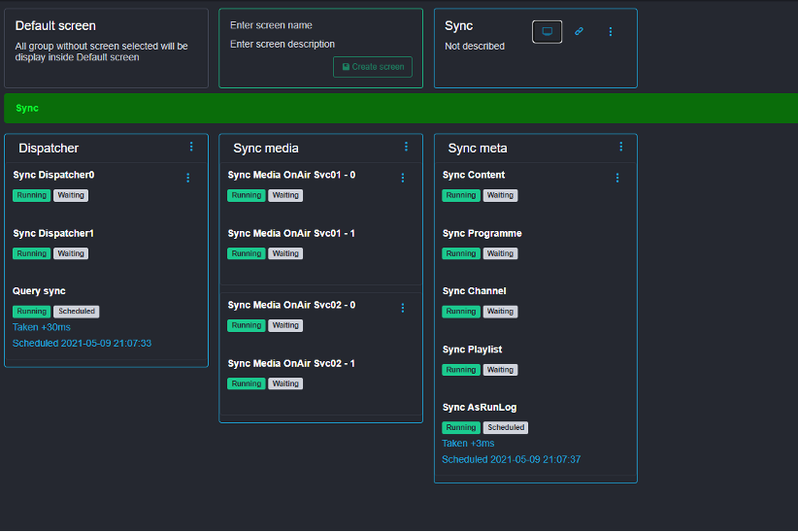This screenshot has height=532, width=798.
Task: Click the Create screen button
Action: tap(373, 67)
